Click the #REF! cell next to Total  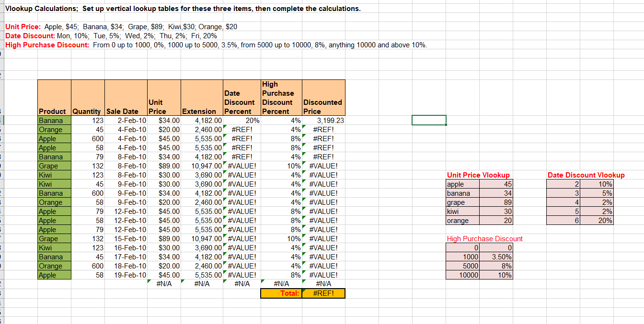(323, 293)
